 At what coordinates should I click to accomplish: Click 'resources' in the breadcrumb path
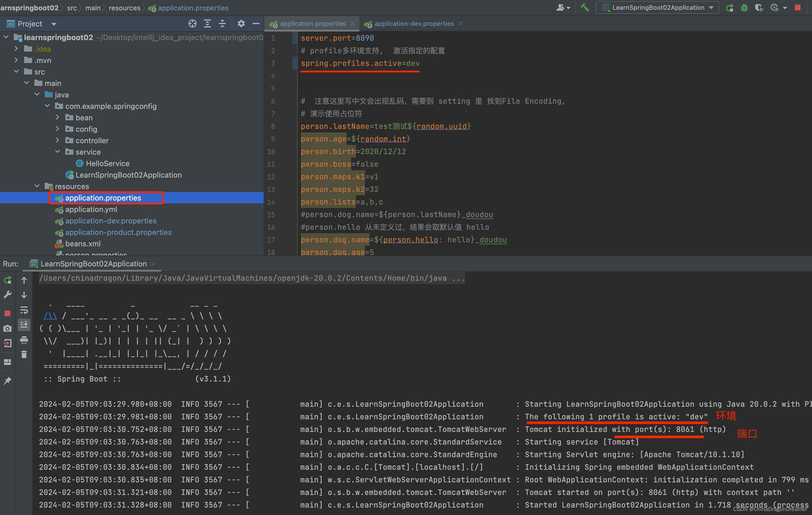(124, 8)
